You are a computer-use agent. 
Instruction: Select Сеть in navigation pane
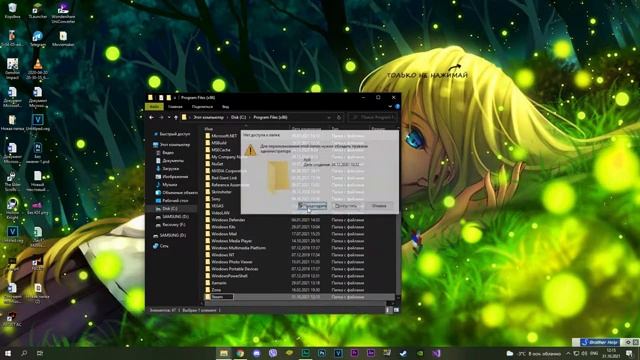tap(160, 246)
